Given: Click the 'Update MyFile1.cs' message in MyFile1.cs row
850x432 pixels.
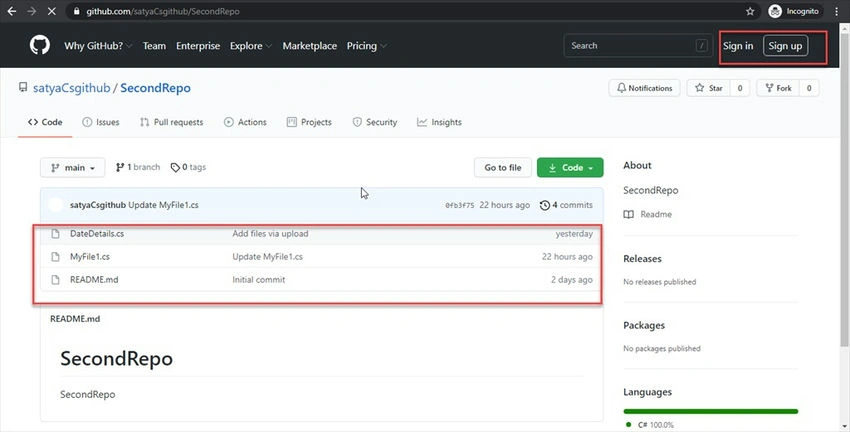Looking at the screenshot, I should tap(267, 256).
